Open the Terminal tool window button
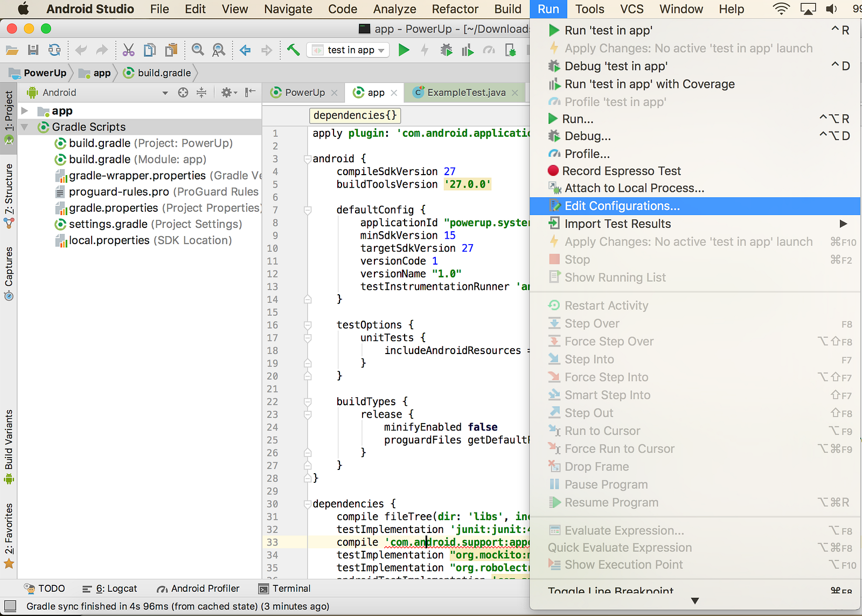This screenshot has height=616, width=862. point(285,589)
